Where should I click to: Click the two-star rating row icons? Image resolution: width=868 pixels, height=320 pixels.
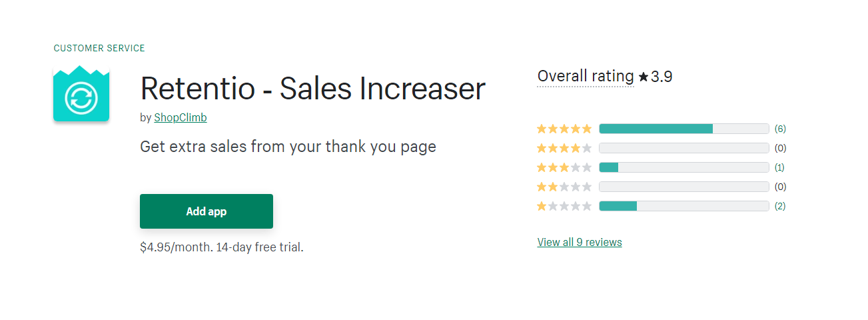pos(564,187)
